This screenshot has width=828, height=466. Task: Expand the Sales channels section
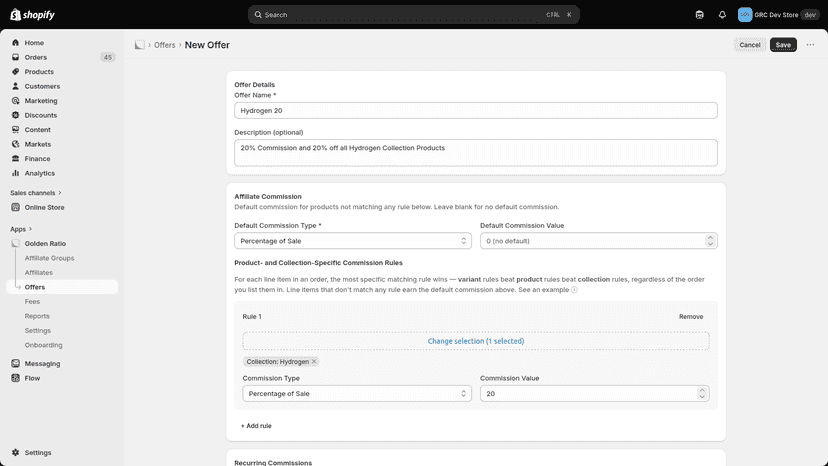coord(36,193)
